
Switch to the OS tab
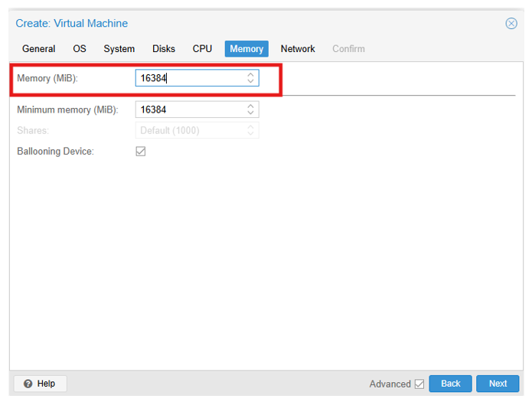(80, 49)
